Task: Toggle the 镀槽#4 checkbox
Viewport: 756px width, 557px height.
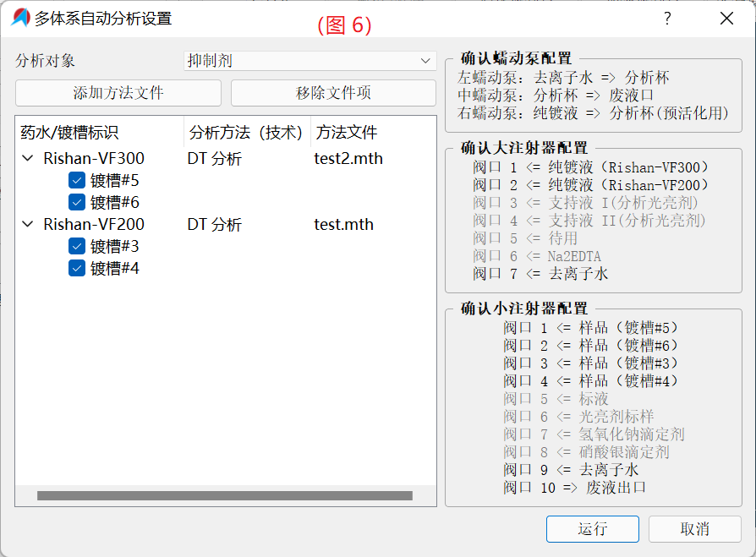Action: pyautogui.click(x=77, y=269)
